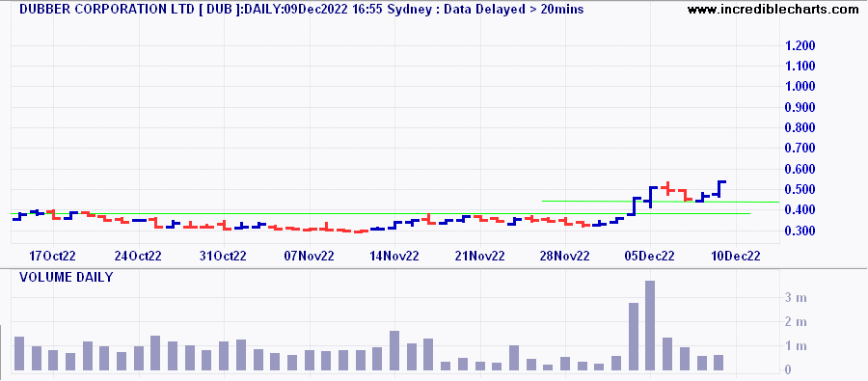The image size is (868, 381).
Task: Click the 24Oct22 date label
Action: [x=139, y=257]
